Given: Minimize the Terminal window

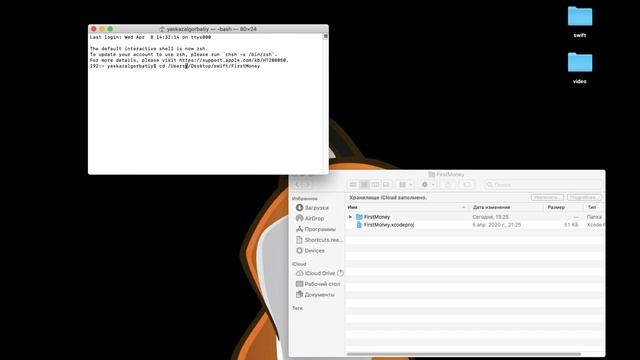Looking at the screenshot, I should click(x=102, y=29).
